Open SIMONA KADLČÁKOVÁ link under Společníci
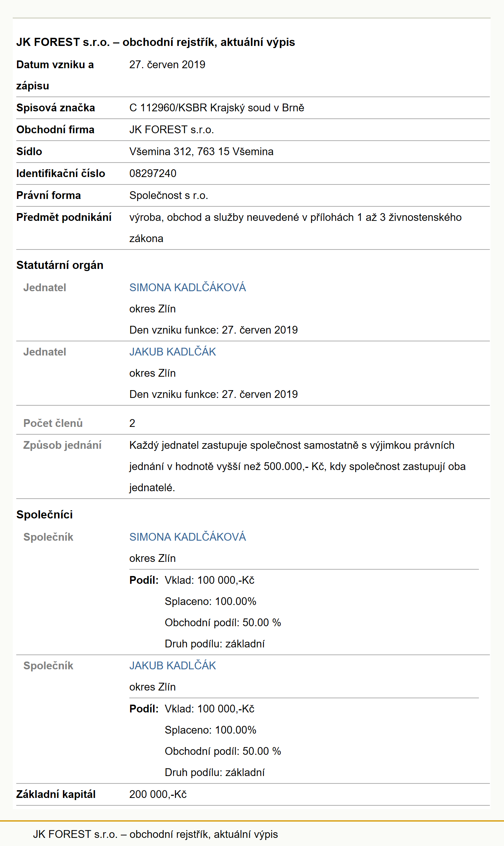Image resolution: width=504 pixels, height=846 pixels. (x=187, y=537)
